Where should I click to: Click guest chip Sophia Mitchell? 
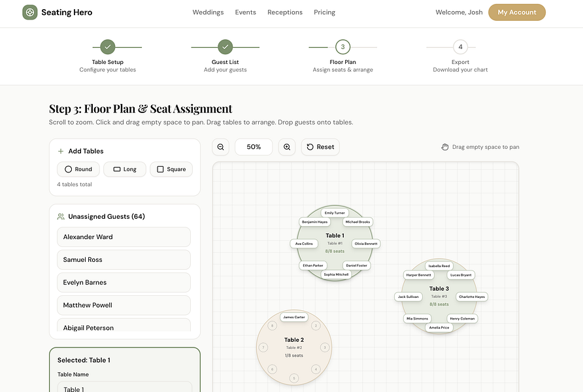coord(336,274)
